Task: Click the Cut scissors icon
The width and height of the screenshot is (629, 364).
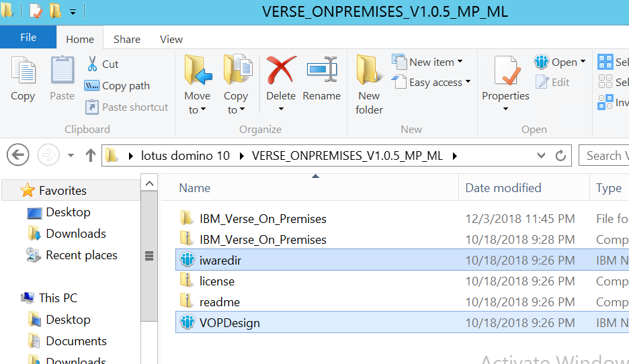Action: click(92, 64)
